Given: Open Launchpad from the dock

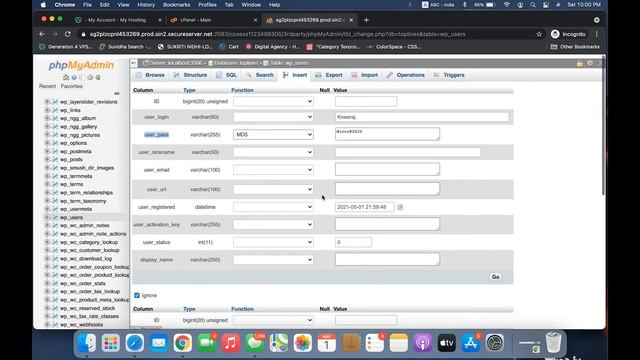Looking at the screenshot, I should (111, 343).
